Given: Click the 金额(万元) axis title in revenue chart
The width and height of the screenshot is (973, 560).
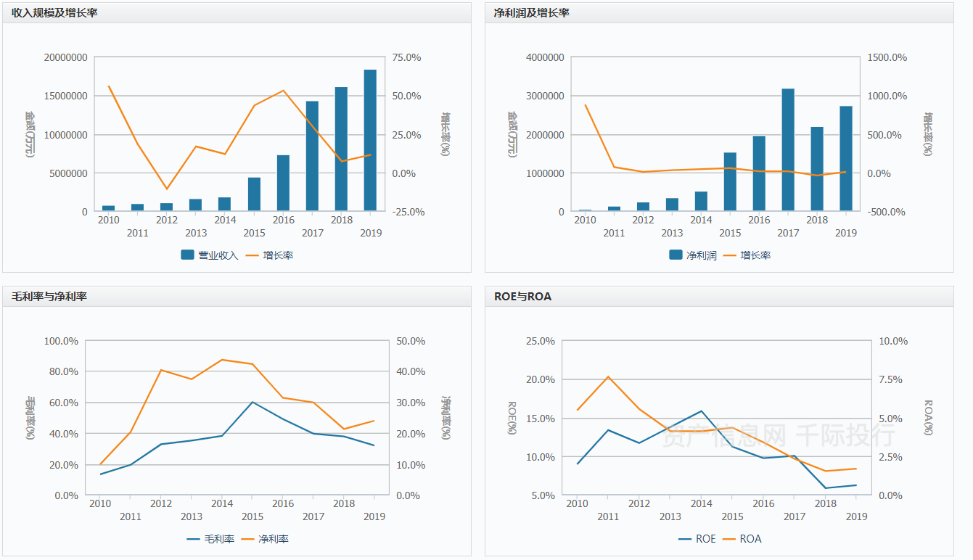Looking at the screenshot, I should pyautogui.click(x=30, y=134).
